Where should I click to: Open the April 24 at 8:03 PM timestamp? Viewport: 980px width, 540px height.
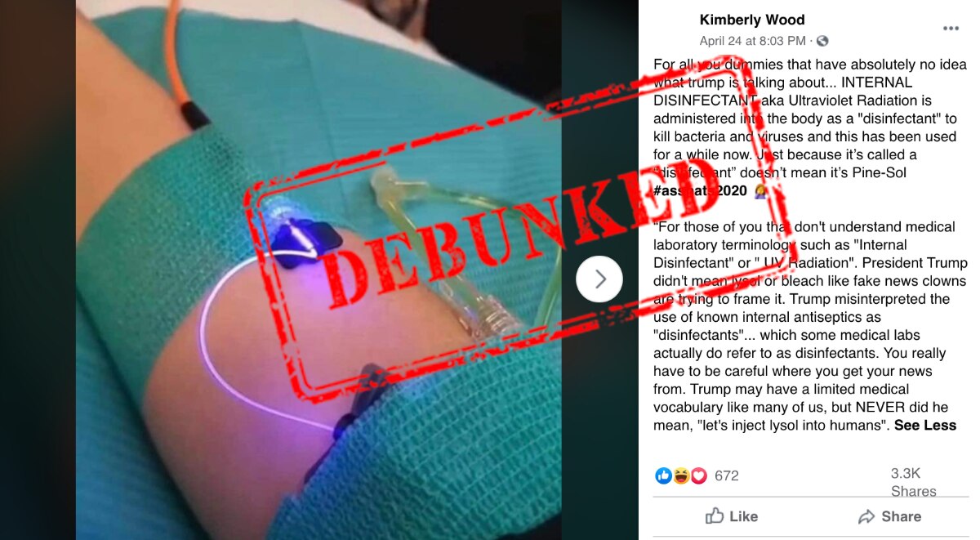753,40
